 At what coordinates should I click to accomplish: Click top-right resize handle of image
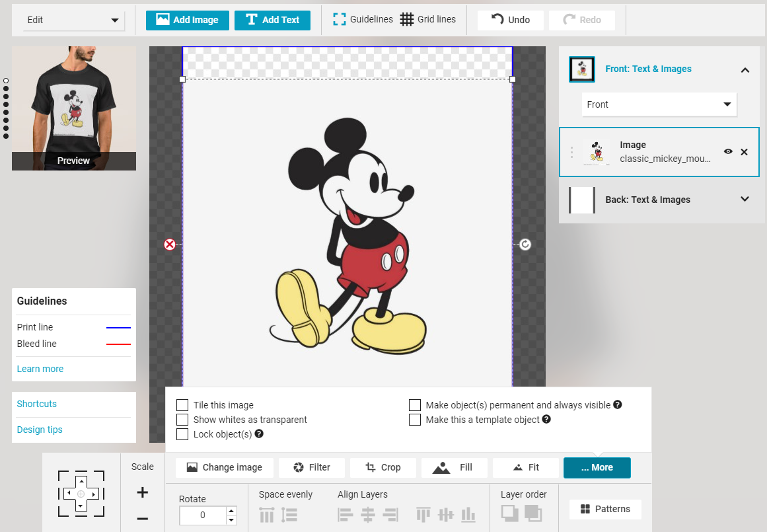click(512, 79)
